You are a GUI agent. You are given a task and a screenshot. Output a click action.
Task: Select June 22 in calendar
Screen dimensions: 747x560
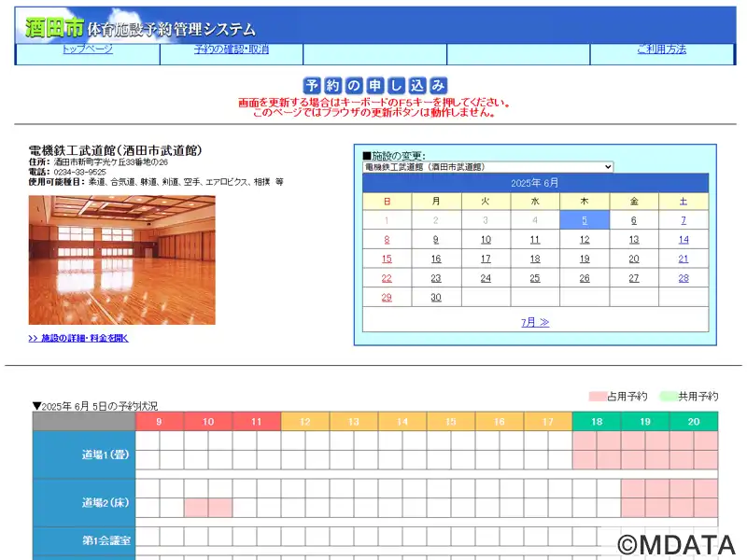click(x=387, y=278)
